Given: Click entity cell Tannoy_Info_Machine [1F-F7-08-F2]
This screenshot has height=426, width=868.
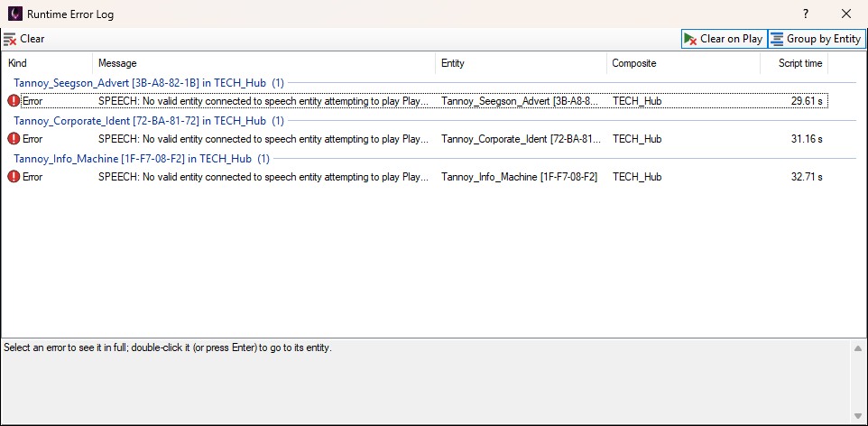Looking at the screenshot, I should pyautogui.click(x=519, y=177).
